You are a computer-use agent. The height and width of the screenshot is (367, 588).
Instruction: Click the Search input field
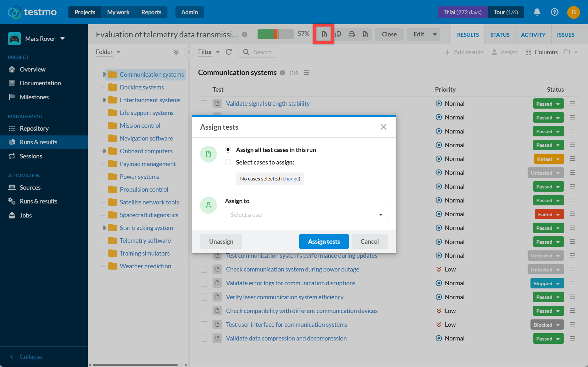258,52
